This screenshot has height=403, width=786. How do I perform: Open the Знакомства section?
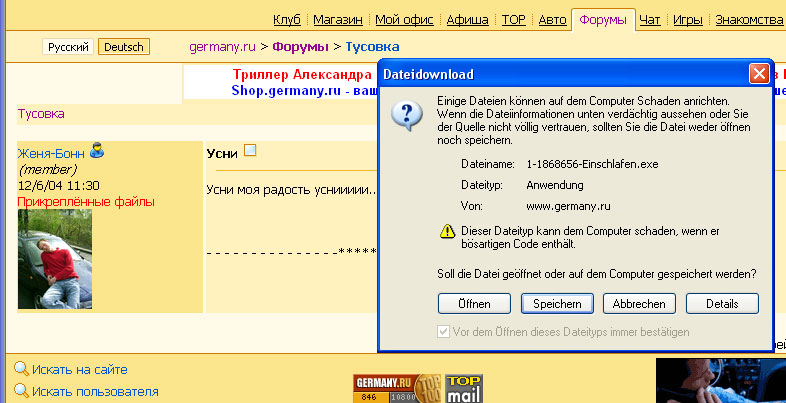(749, 20)
